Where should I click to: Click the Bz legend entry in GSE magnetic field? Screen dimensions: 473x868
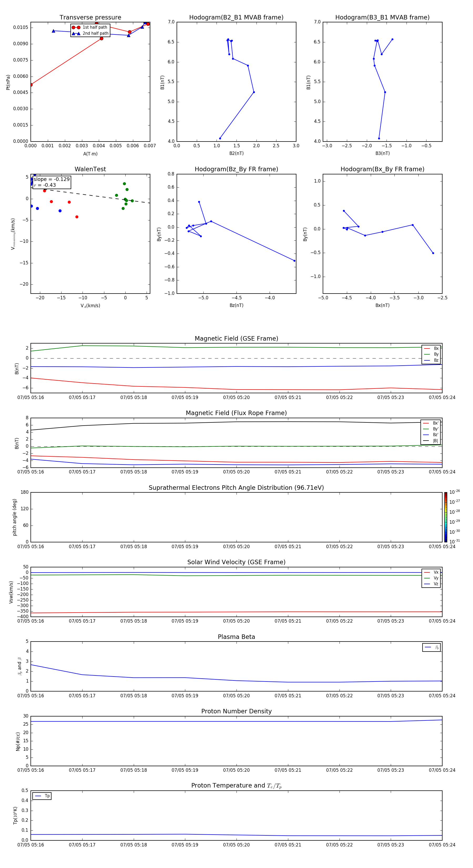[x=431, y=360]
